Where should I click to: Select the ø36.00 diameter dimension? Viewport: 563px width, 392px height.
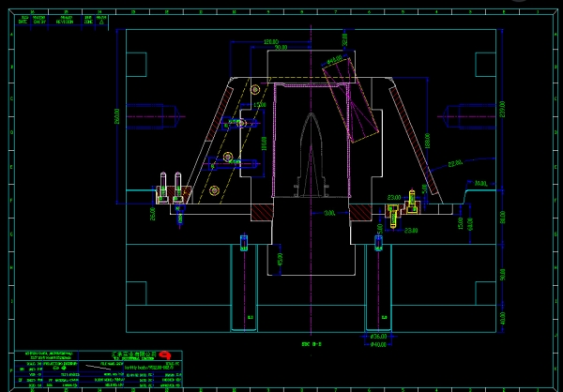[378, 337]
